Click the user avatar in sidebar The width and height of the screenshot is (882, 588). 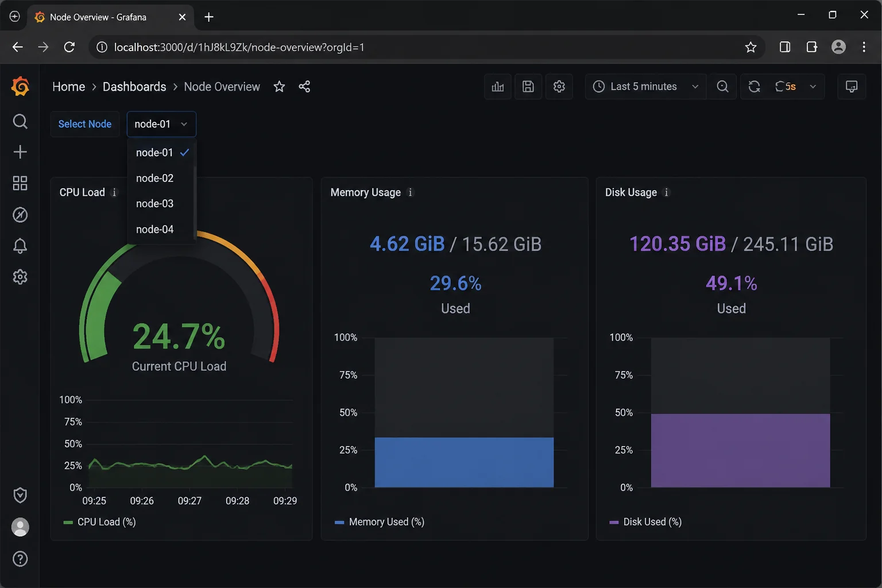click(x=20, y=527)
